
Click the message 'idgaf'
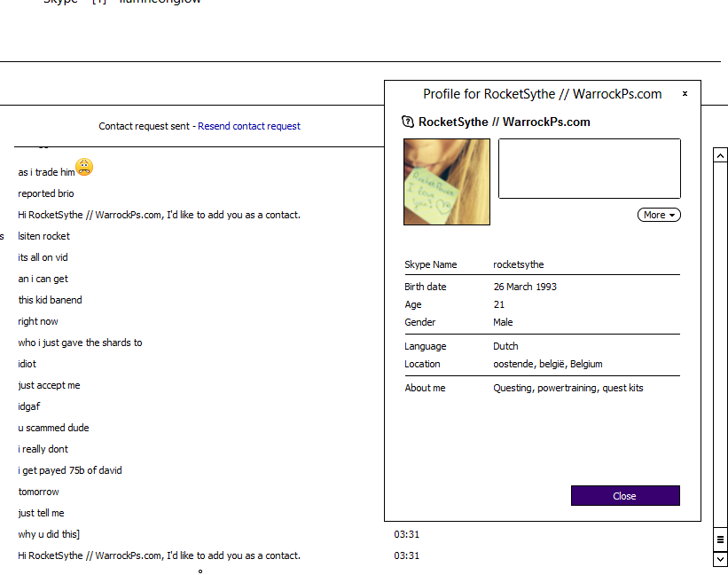coord(28,407)
